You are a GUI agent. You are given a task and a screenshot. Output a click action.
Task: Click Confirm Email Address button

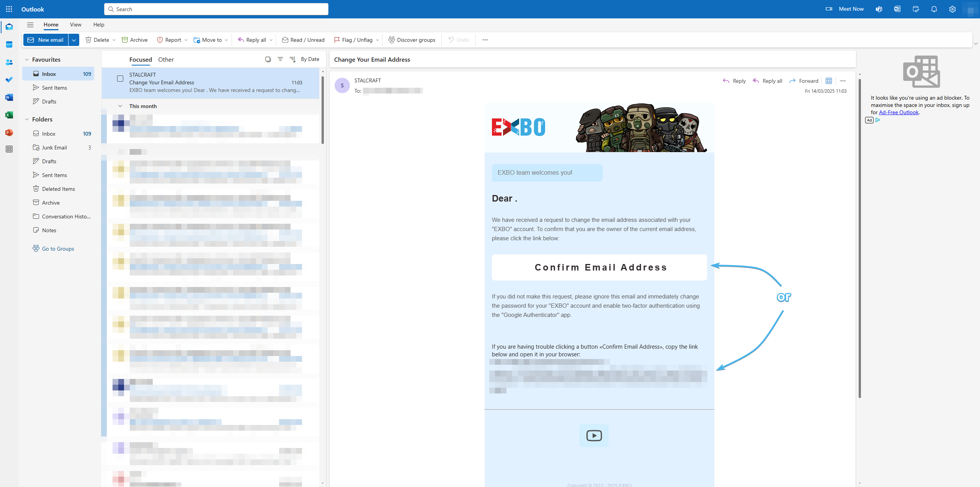tap(599, 267)
